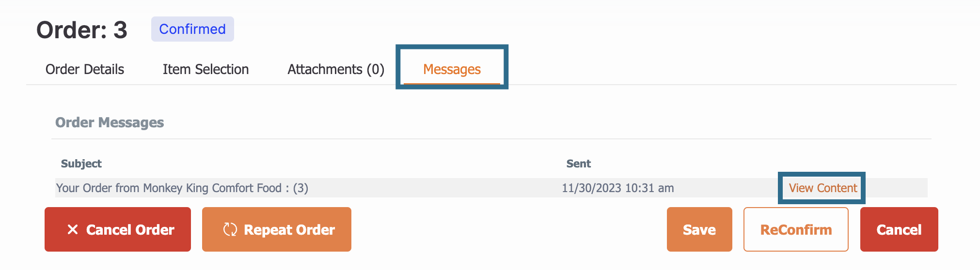The height and width of the screenshot is (270, 980).
Task: Select the Messages tab
Action: [x=452, y=69]
